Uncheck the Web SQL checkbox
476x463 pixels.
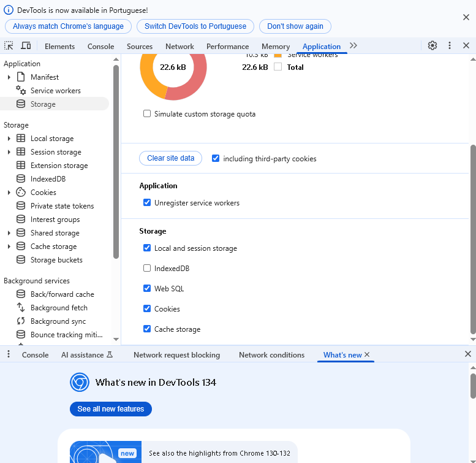(x=147, y=288)
